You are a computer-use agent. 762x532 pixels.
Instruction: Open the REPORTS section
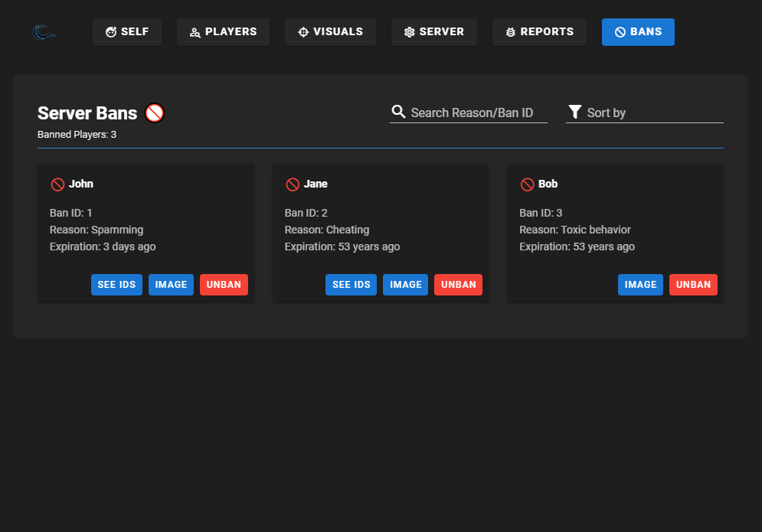pyautogui.click(x=539, y=31)
